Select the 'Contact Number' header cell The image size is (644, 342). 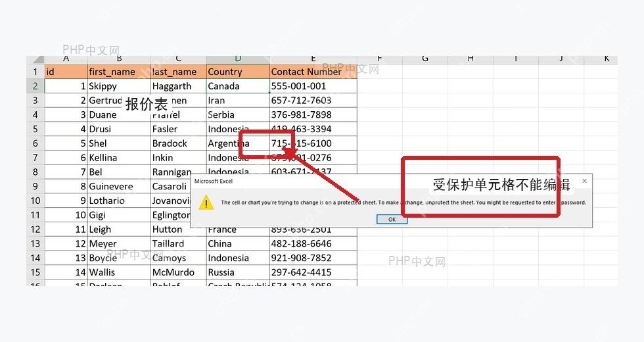(313, 72)
